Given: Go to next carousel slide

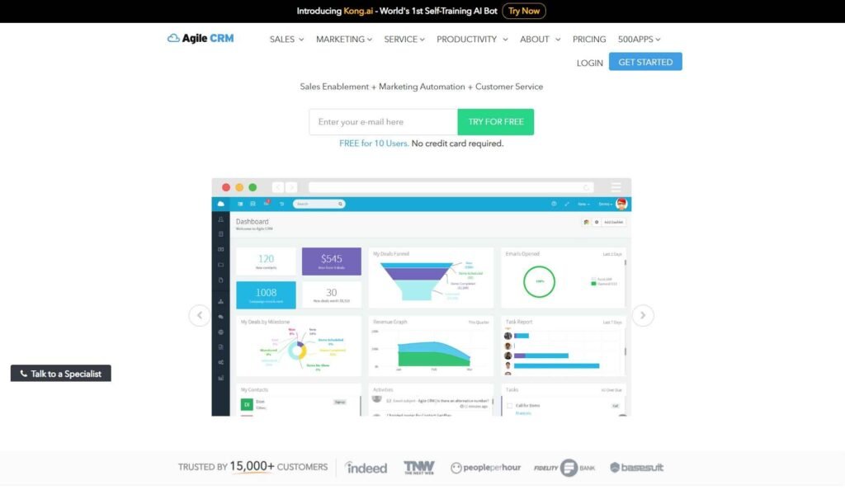Looking at the screenshot, I should pos(643,316).
